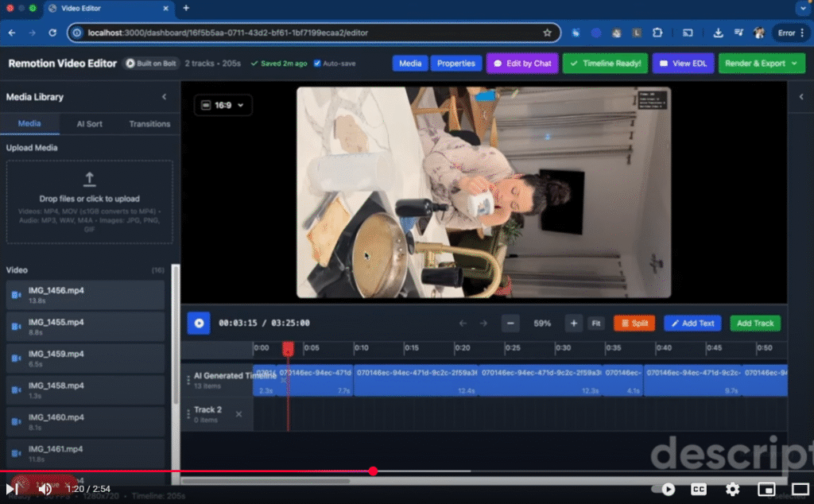Image resolution: width=814 pixels, height=504 pixels.
Task: Open YouTube player settings gear
Action: tap(732, 489)
